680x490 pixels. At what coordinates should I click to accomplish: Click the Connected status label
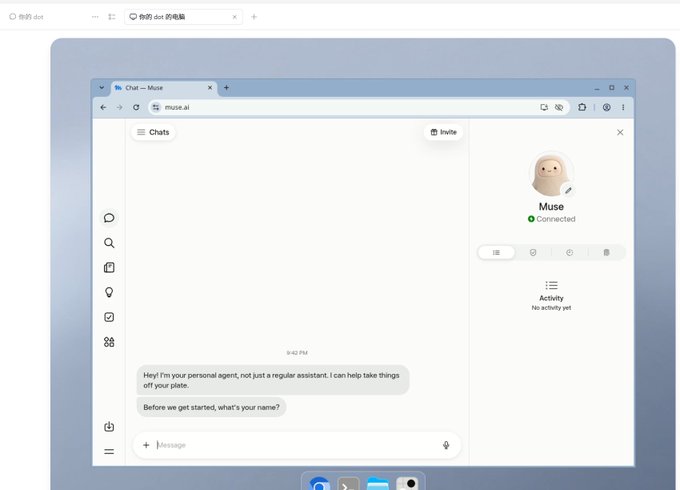pos(551,219)
